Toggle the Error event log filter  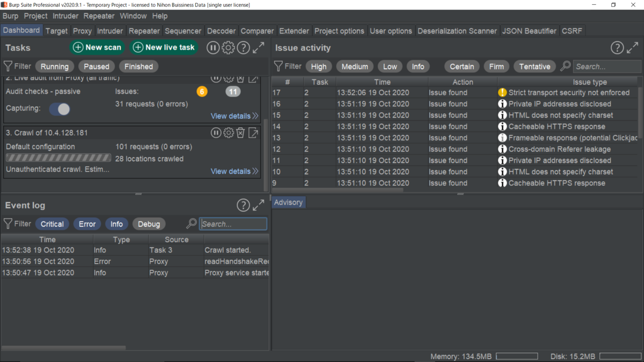87,224
